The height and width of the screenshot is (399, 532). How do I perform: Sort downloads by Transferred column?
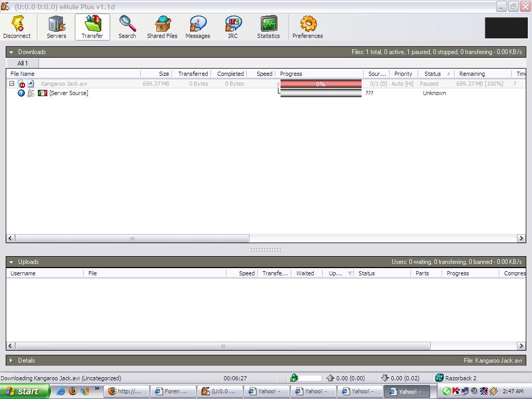coord(192,74)
